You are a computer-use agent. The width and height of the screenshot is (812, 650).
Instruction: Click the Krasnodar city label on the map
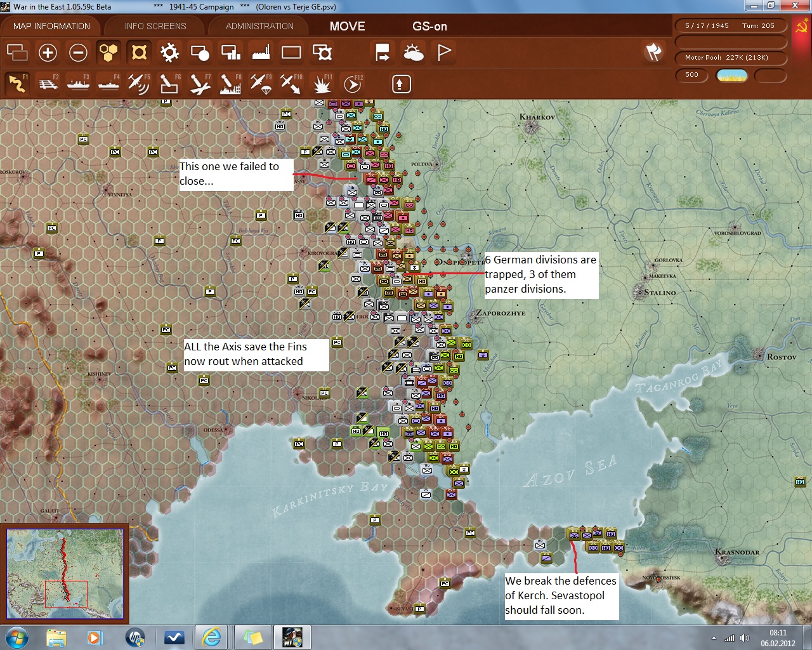tap(737, 552)
